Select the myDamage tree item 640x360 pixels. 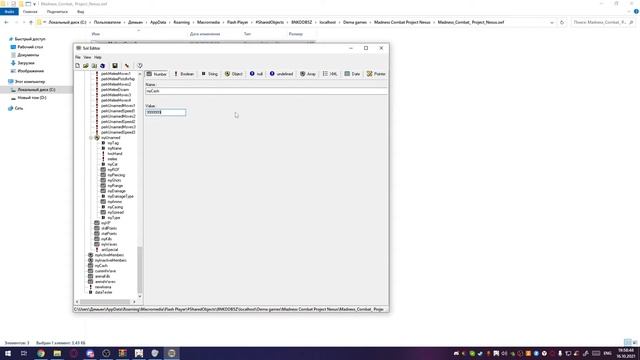(x=116, y=191)
